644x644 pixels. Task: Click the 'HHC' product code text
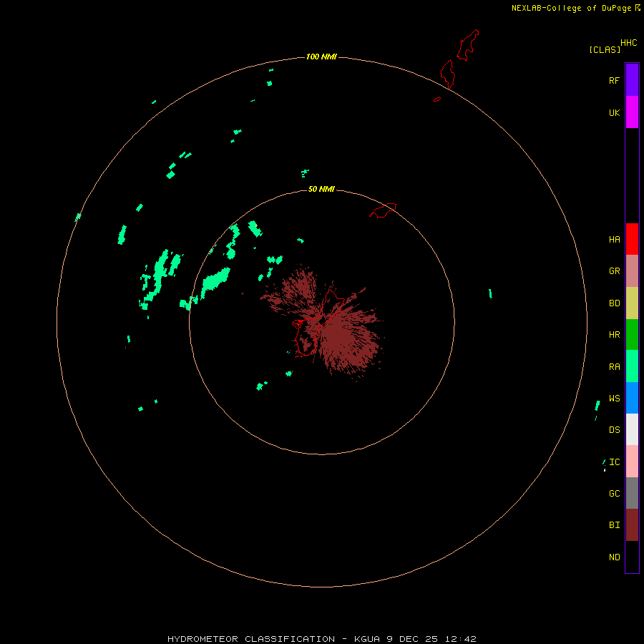[x=628, y=43]
